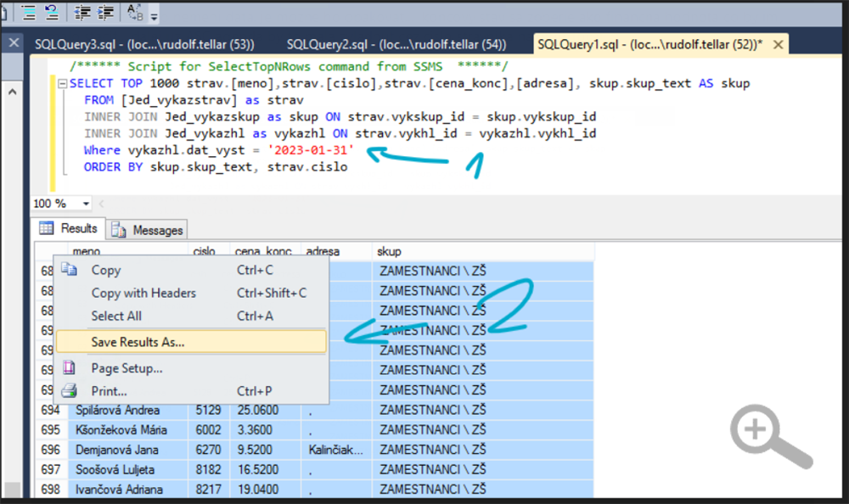849x504 pixels.
Task: Click the cena_konc cell 25.0600
Action: pyautogui.click(x=265, y=411)
